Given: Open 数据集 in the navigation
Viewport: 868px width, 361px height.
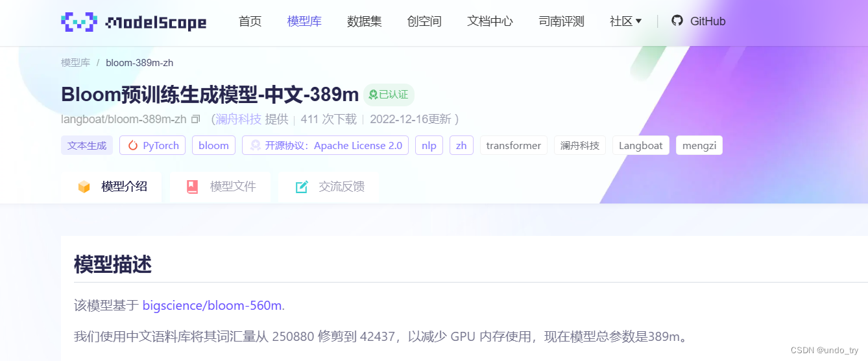Looking at the screenshot, I should click(365, 21).
